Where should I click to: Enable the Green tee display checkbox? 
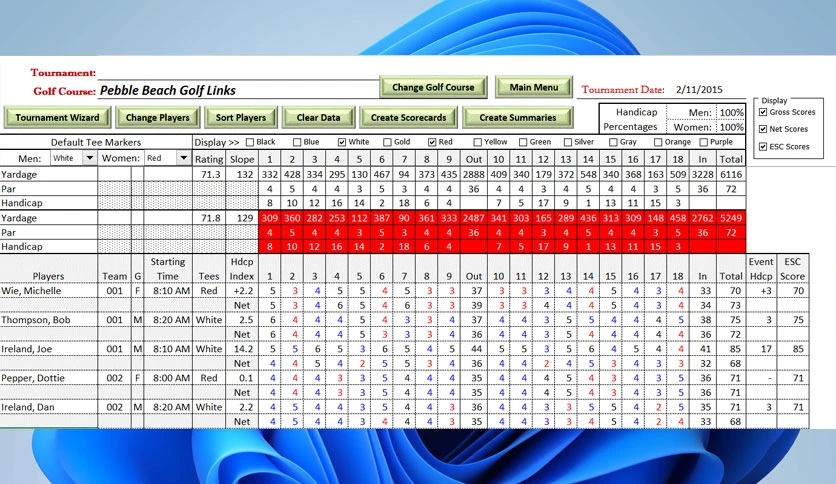point(523,142)
